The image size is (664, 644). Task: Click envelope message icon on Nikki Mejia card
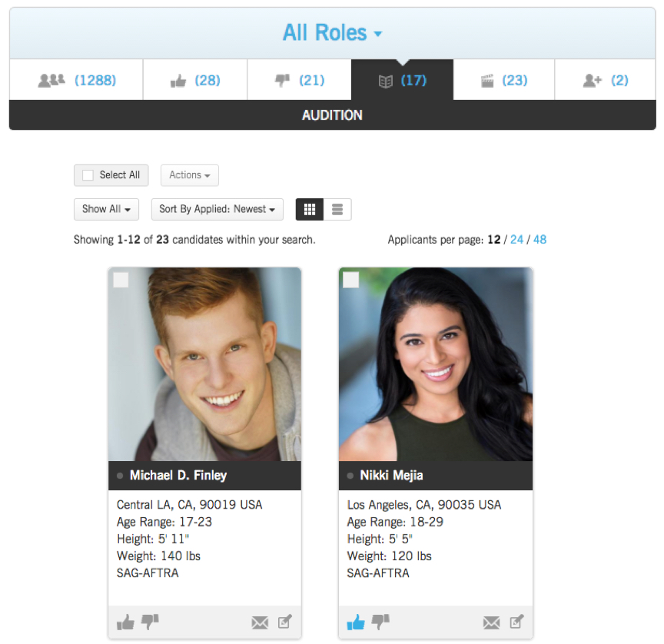pos(491,622)
